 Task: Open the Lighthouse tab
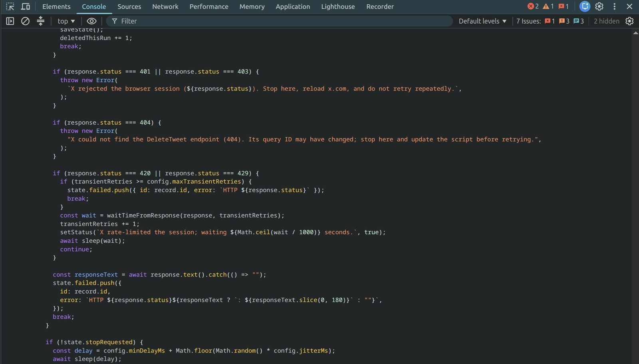pos(338,6)
